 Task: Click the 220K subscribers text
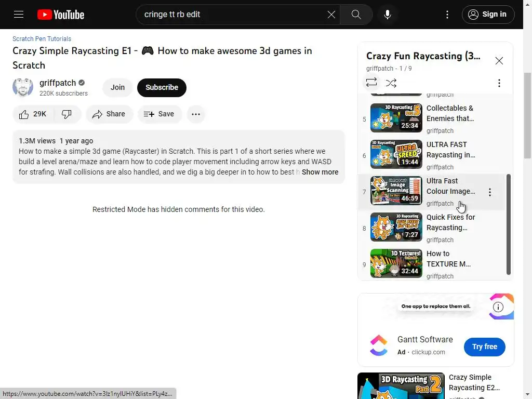point(63,94)
